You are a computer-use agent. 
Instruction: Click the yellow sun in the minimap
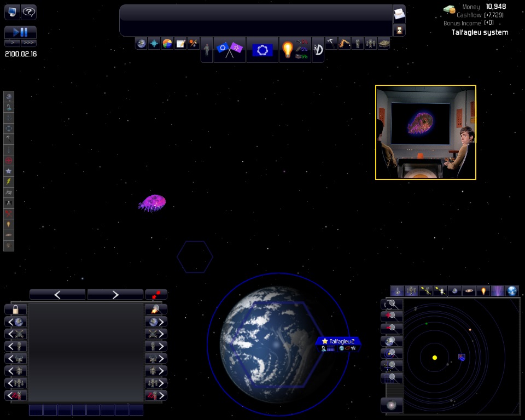435,358
